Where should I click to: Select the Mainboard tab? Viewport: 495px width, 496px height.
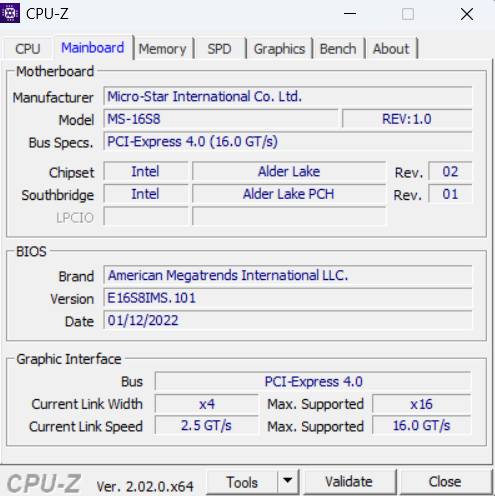93,48
